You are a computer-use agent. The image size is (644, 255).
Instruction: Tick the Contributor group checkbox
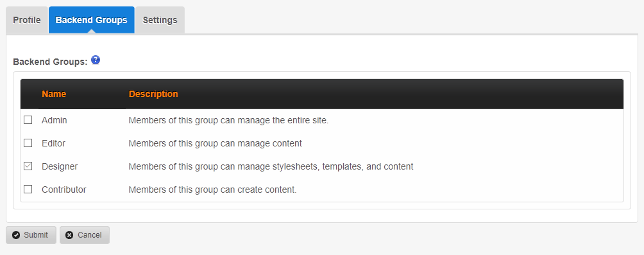pos(28,189)
